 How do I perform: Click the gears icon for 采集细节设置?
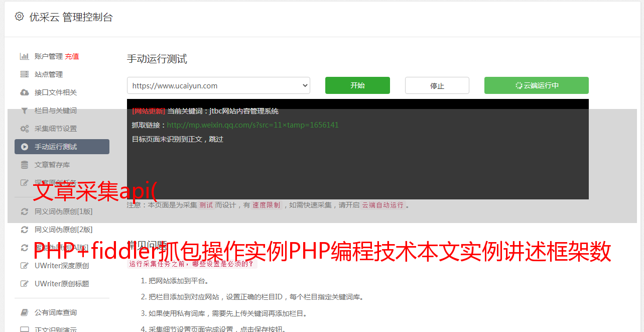(x=24, y=129)
